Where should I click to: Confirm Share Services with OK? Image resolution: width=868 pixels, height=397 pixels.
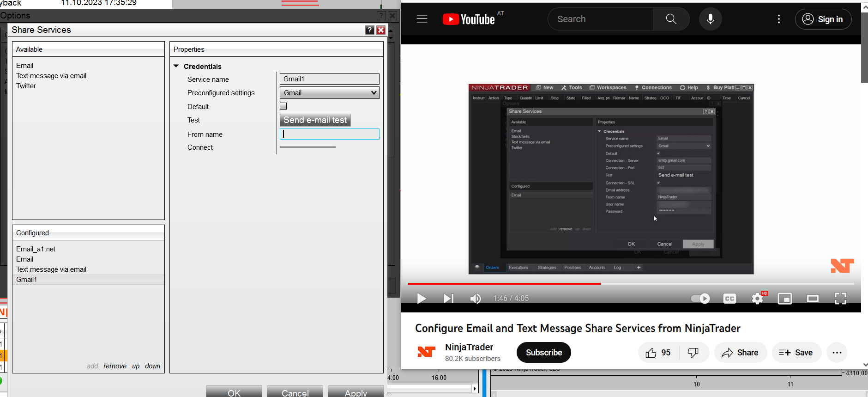click(234, 392)
